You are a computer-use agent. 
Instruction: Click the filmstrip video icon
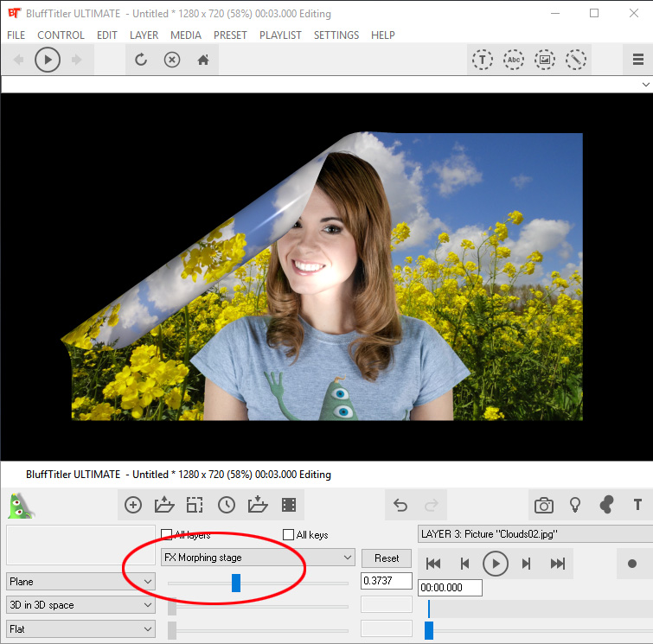coord(289,505)
